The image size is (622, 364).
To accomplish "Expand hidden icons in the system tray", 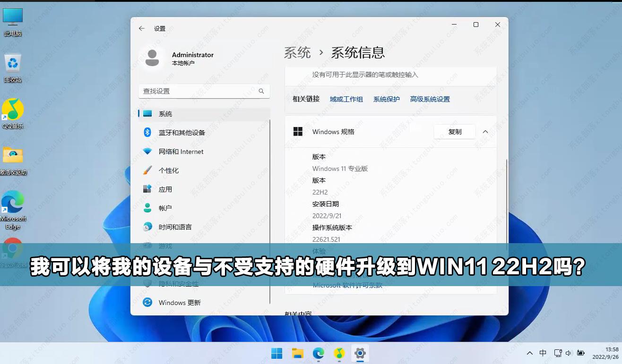I will pos(530,353).
